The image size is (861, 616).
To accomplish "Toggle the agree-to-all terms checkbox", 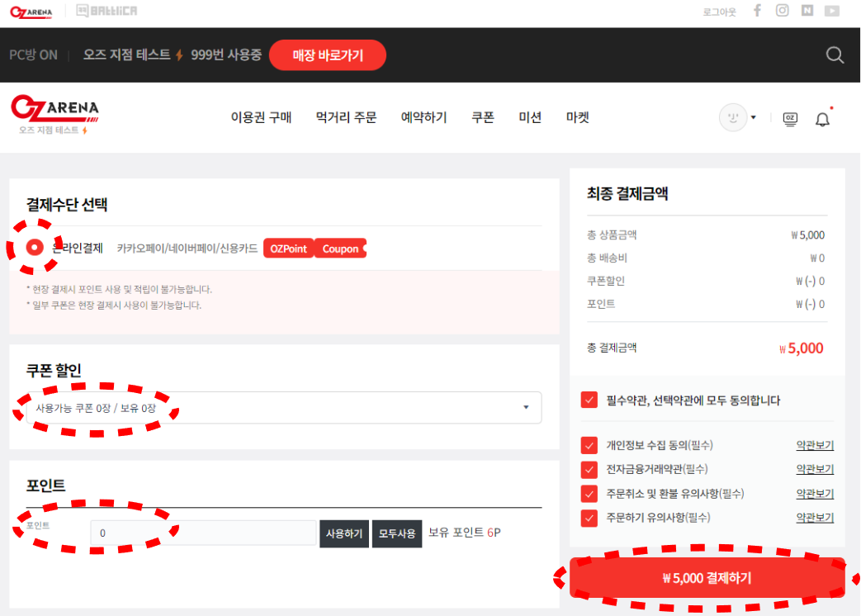I will 589,400.
